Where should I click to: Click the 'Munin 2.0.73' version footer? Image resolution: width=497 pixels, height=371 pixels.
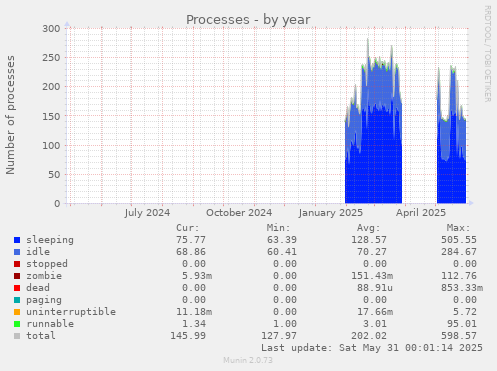point(248,360)
